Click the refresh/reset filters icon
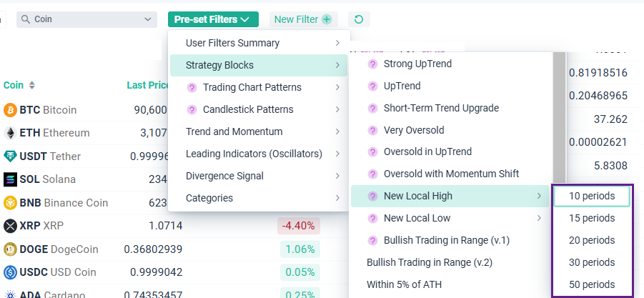This screenshot has width=644, height=298. point(359,19)
